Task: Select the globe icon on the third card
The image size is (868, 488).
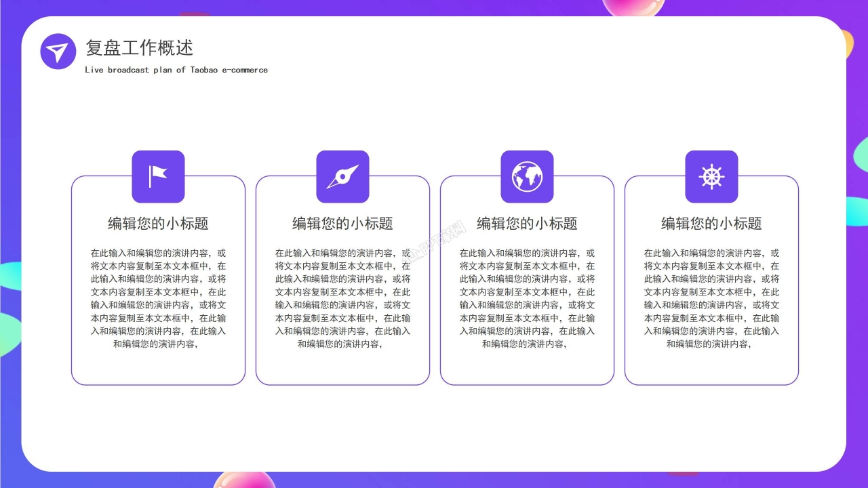Action: point(527,177)
